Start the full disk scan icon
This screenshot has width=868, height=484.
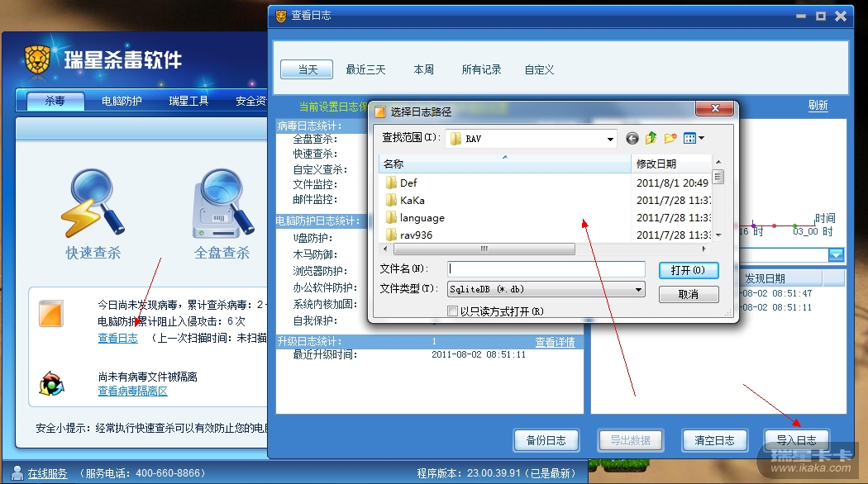[222, 202]
